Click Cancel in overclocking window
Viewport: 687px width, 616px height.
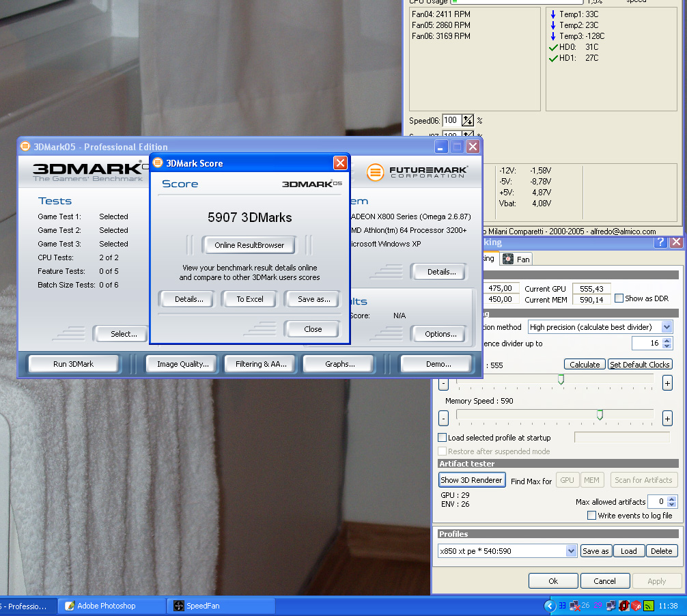point(604,581)
